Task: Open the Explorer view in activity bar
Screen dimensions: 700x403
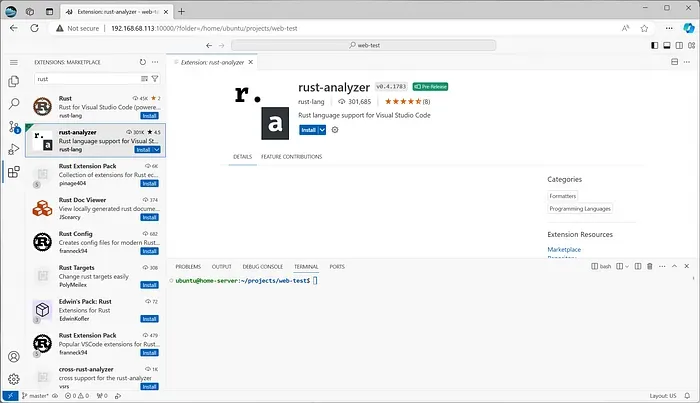Action: point(14,81)
